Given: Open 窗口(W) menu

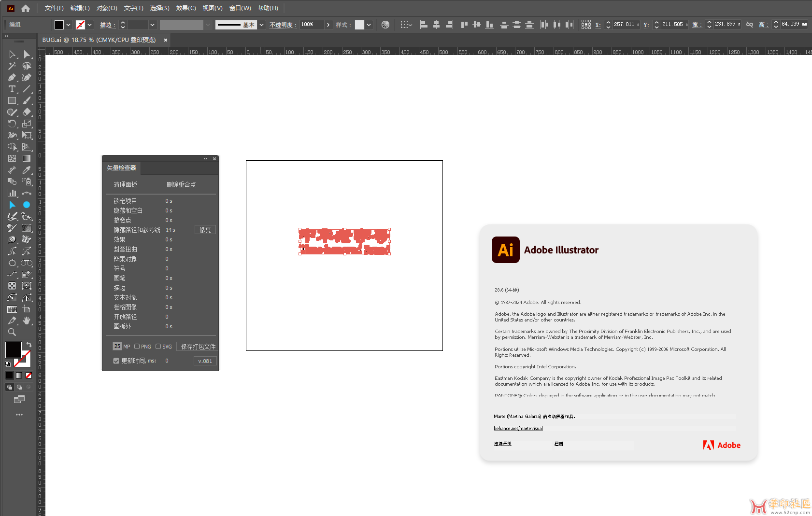Looking at the screenshot, I should coord(240,8).
